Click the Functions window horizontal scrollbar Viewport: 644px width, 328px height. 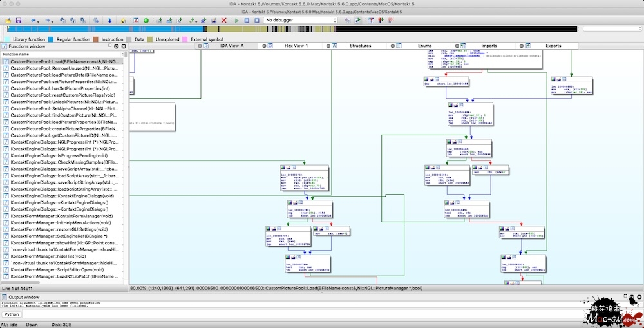[21, 282]
